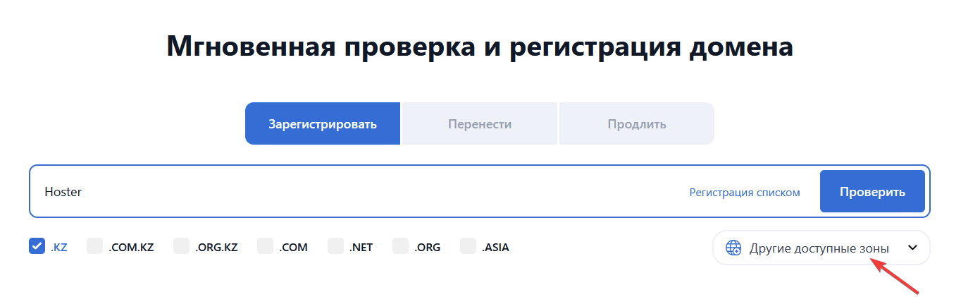Switch to the Зарегистрировать tab

(x=323, y=124)
